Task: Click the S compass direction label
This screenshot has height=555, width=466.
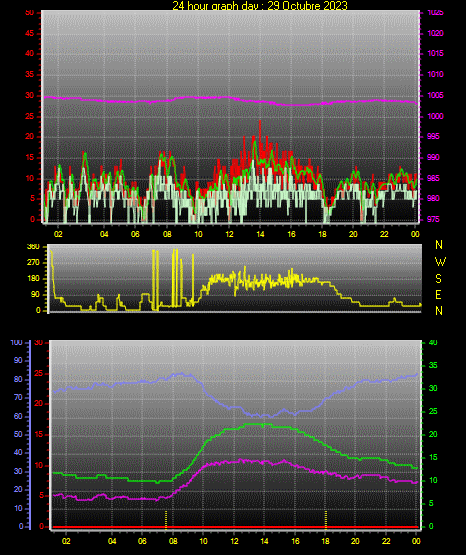Action: click(x=438, y=279)
